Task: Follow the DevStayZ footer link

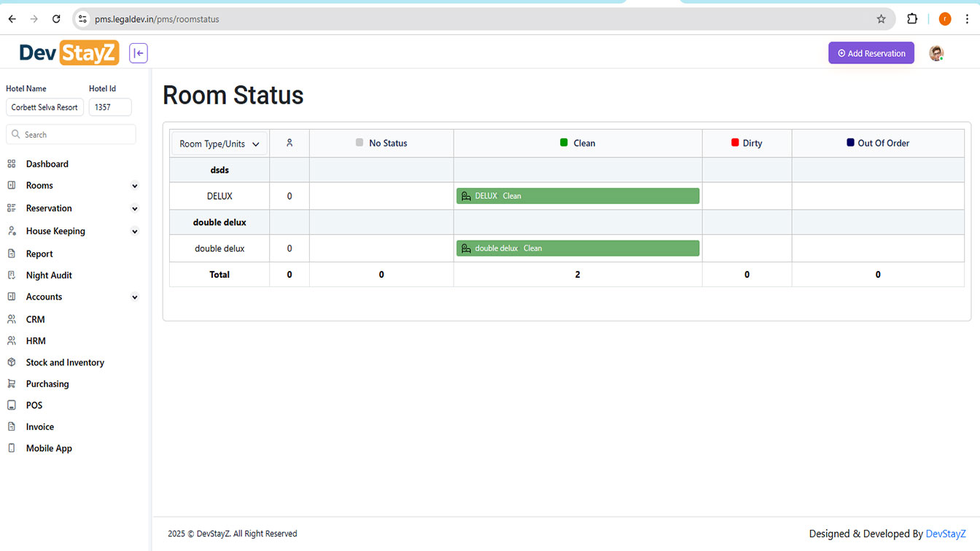Action: [x=945, y=534]
